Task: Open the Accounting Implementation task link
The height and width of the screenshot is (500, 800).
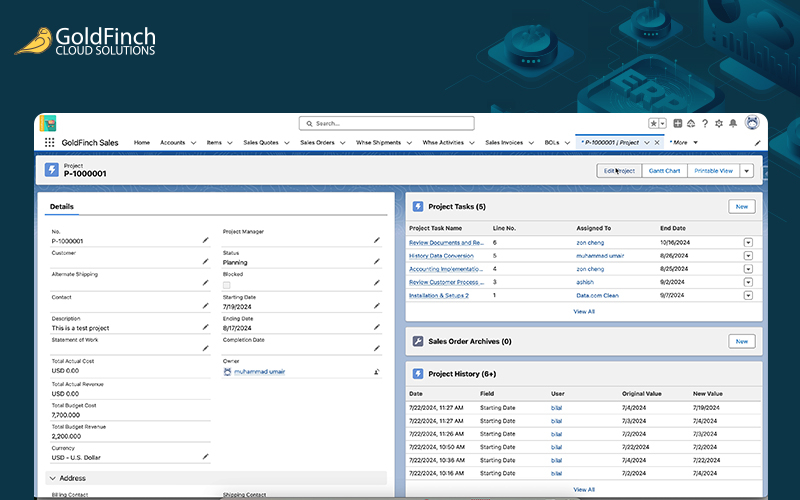Action: (x=445, y=269)
